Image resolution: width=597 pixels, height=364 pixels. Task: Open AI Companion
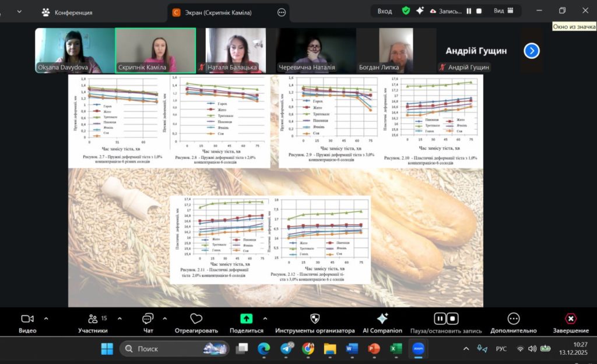pyautogui.click(x=382, y=319)
